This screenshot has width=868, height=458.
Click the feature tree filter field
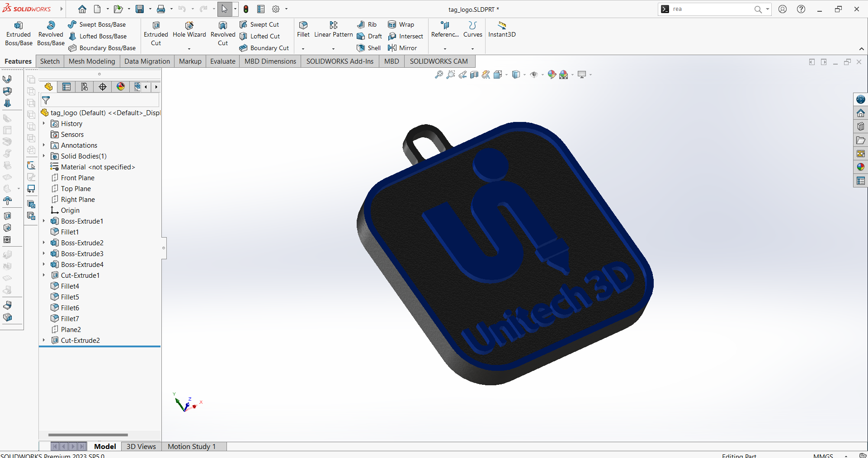[100, 100]
